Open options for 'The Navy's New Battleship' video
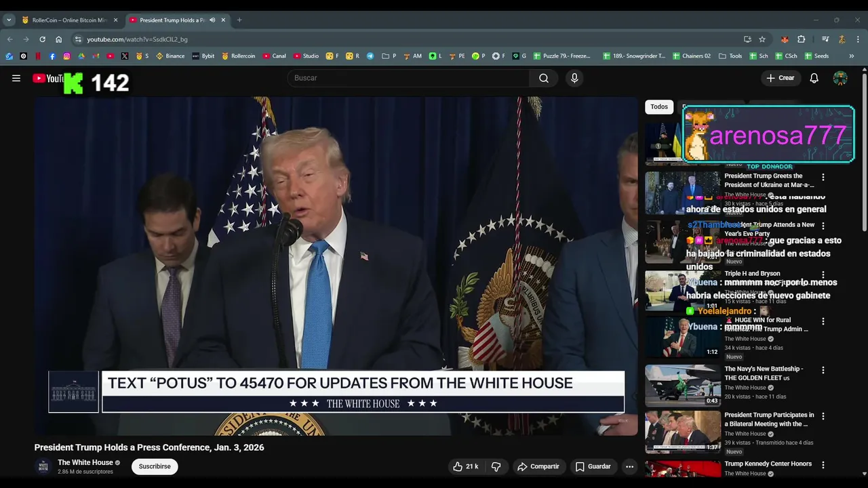Viewport: 868px width, 488px height. 823,370
